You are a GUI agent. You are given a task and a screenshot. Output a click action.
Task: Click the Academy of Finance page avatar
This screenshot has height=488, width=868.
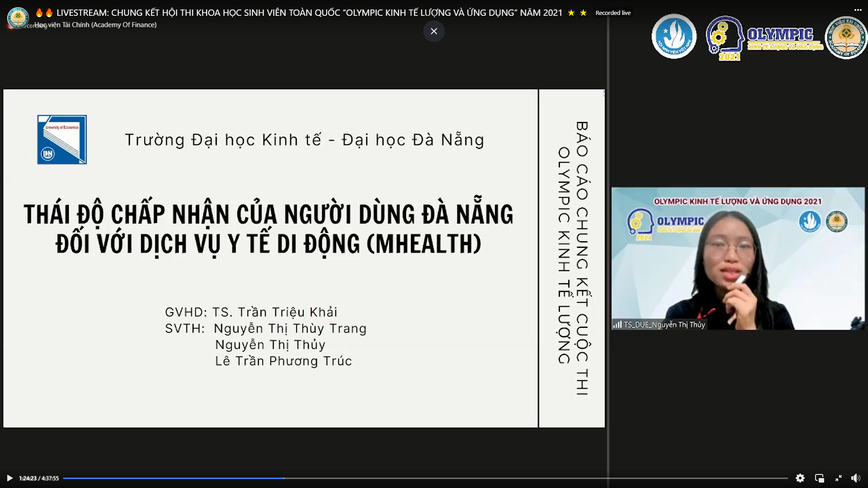pyautogui.click(x=18, y=18)
